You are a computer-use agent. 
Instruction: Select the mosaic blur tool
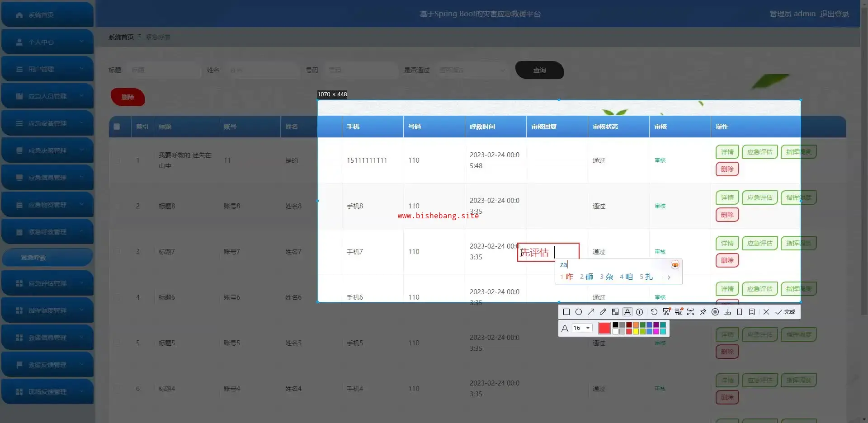click(x=615, y=312)
